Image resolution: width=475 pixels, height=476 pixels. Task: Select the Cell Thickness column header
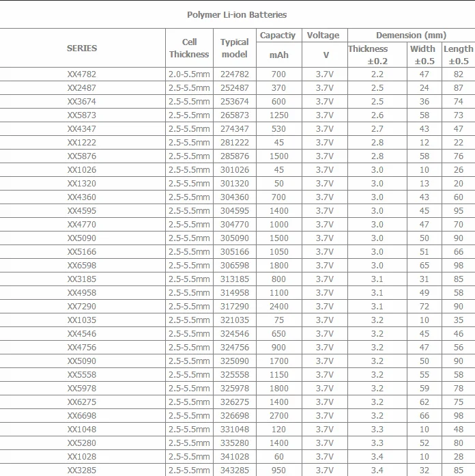pyautogui.click(x=189, y=48)
